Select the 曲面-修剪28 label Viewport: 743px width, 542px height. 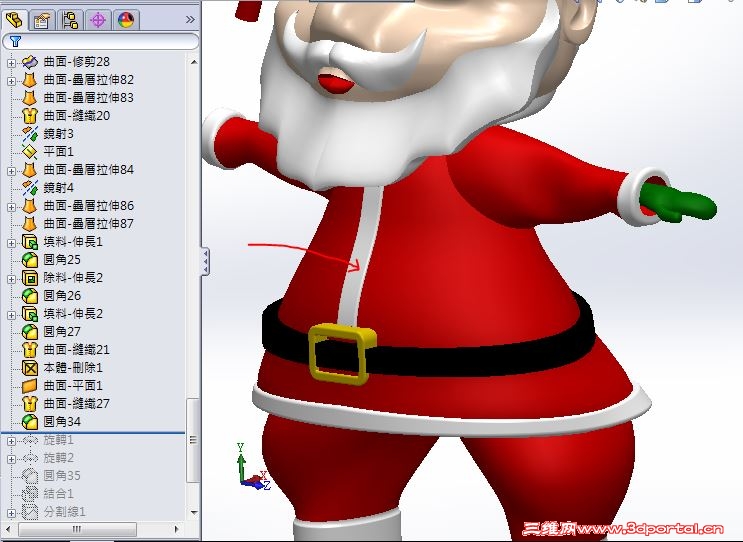(77, 62)
